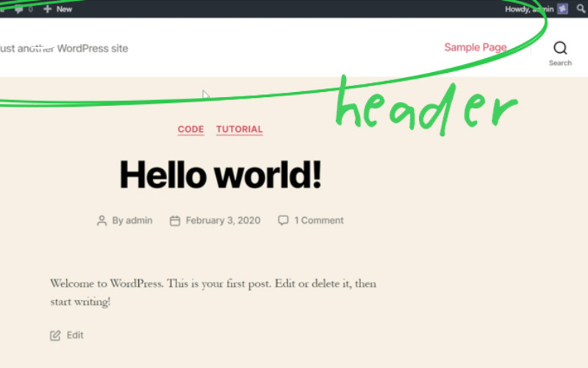The height and width of the screenshot is (368, 588).
Task: Open the Search magnifier icon in site header
Action: point(560,48)
